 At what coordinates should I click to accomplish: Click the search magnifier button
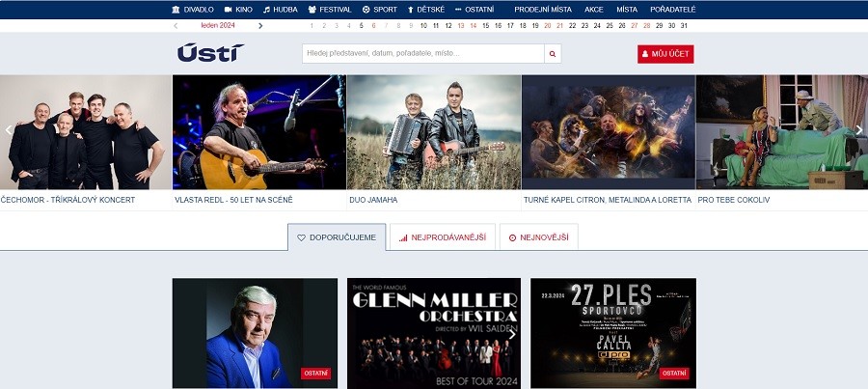(x=553, y=54)
